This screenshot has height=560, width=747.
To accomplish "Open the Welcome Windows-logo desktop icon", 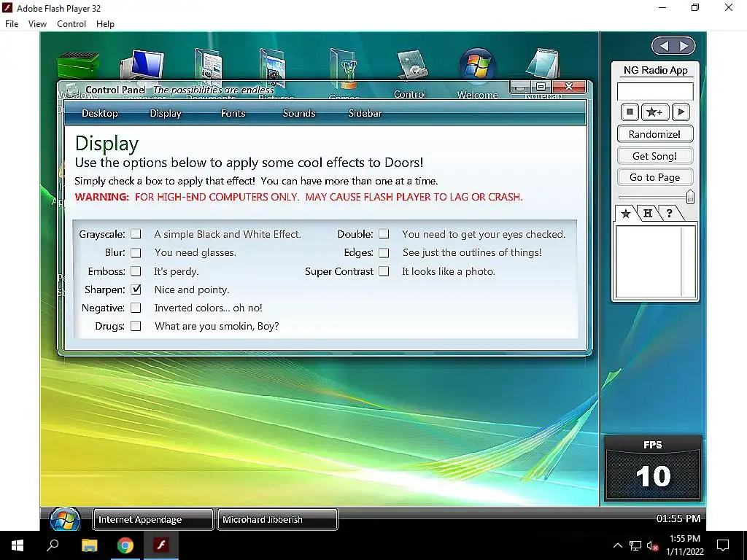I will click(x=477, y=66).
